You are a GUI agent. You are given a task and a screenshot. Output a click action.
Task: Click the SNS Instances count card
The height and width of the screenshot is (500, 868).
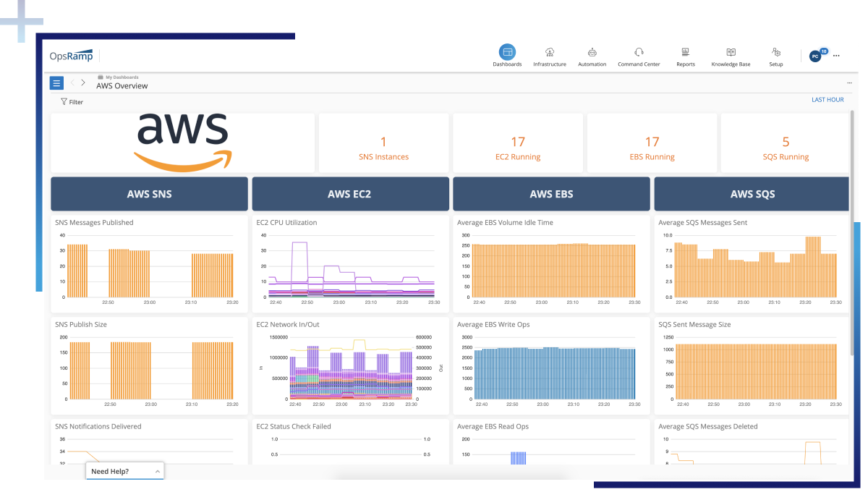(x=383, y=143)
